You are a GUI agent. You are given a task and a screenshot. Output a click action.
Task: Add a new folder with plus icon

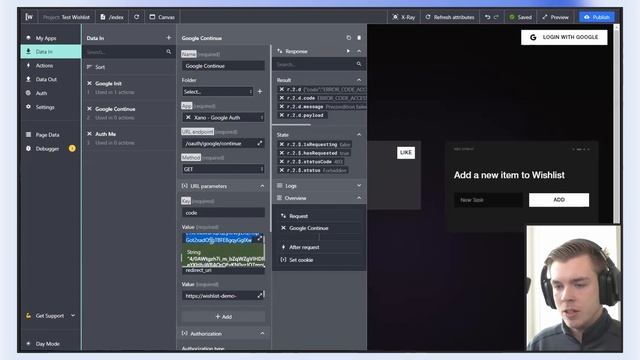point(260,91)
